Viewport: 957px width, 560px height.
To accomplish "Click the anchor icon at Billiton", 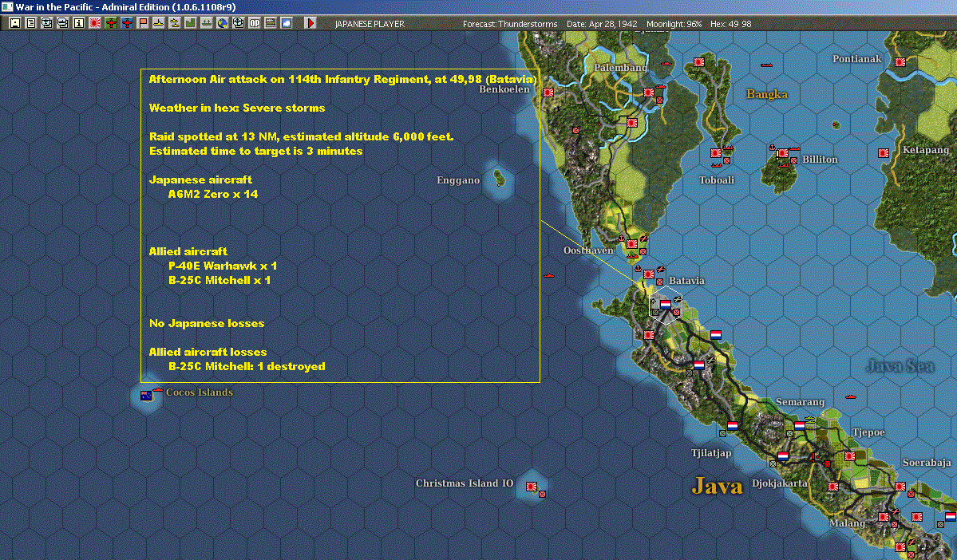I will point(772,148).
